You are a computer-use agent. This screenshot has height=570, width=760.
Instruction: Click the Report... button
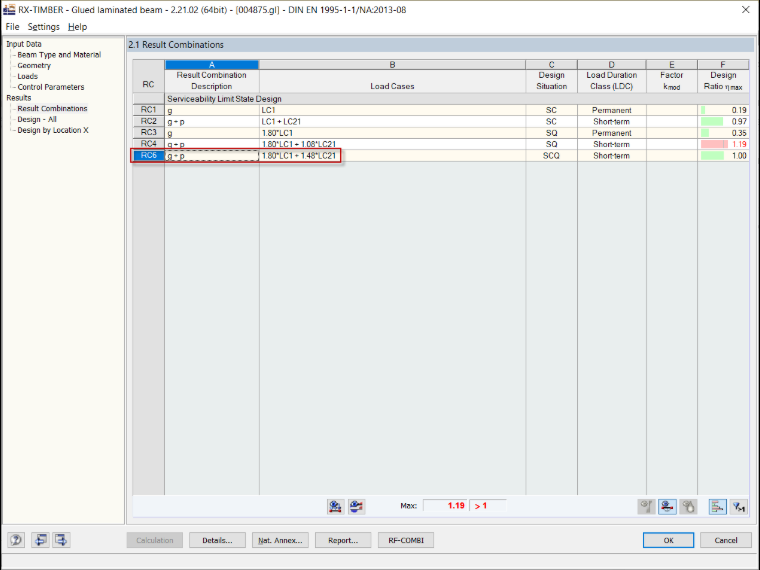pos(343,540)
